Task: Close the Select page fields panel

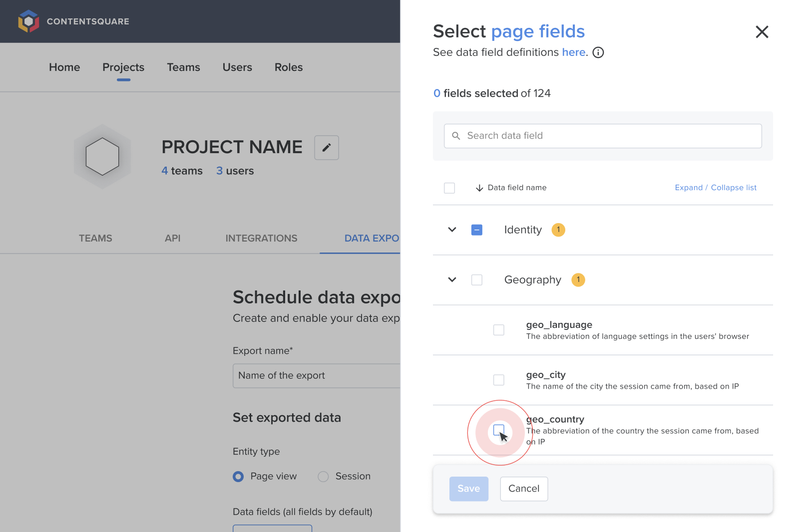Action: [x=762, y=32]
